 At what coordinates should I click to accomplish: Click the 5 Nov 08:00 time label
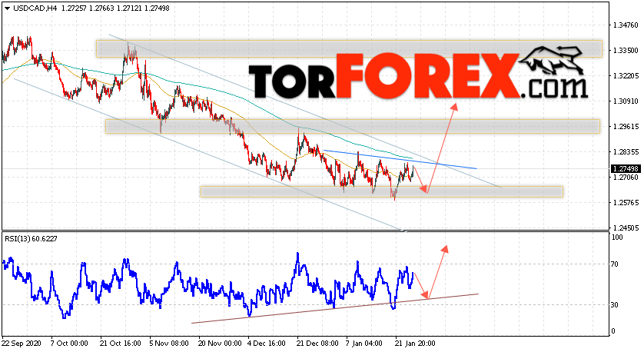[x=169, y=343]
